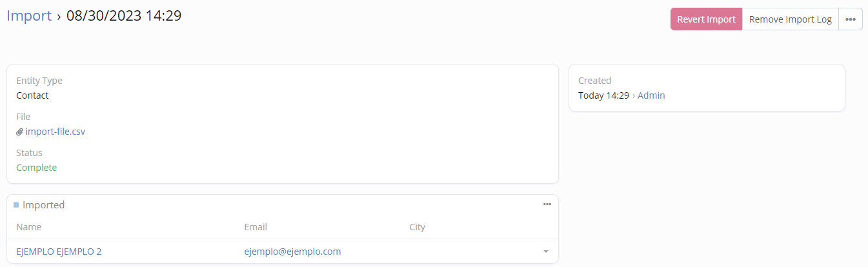
Task: Click the Revert Import button
Action: click(706, 19)
